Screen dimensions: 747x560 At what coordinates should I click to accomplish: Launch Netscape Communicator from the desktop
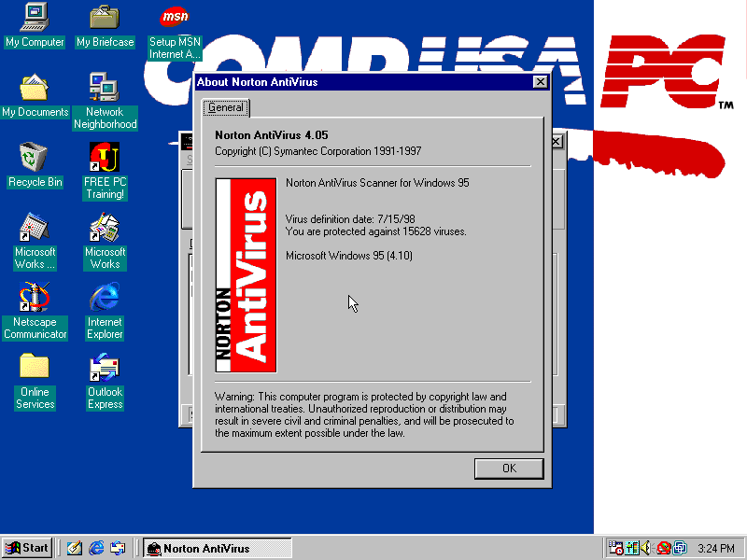click(x=35, y=303)
